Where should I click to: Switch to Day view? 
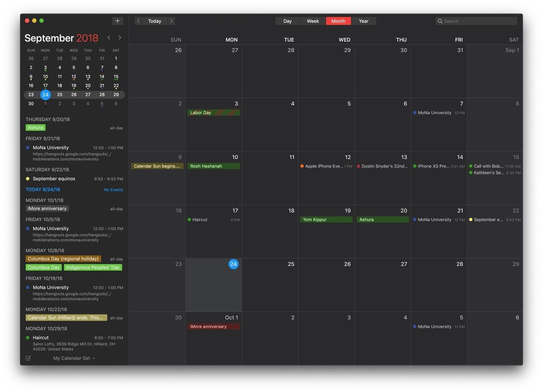[287, 21]
